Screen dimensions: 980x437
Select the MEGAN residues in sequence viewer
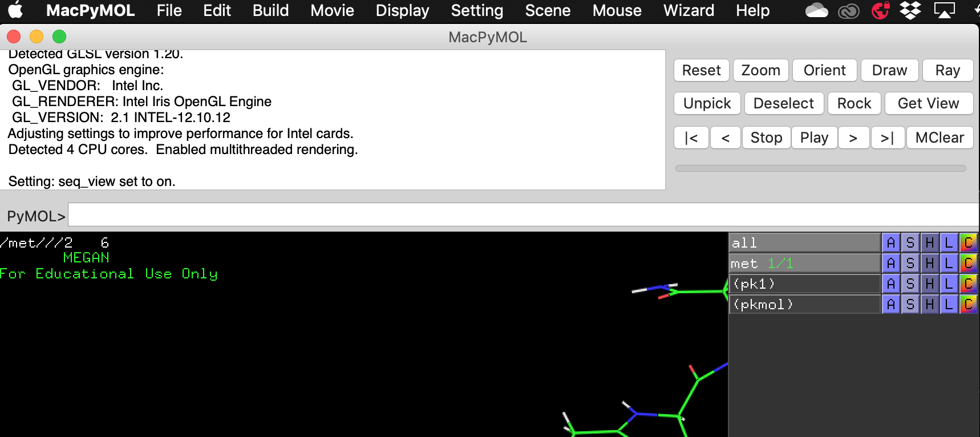click(x=86, y=258)
